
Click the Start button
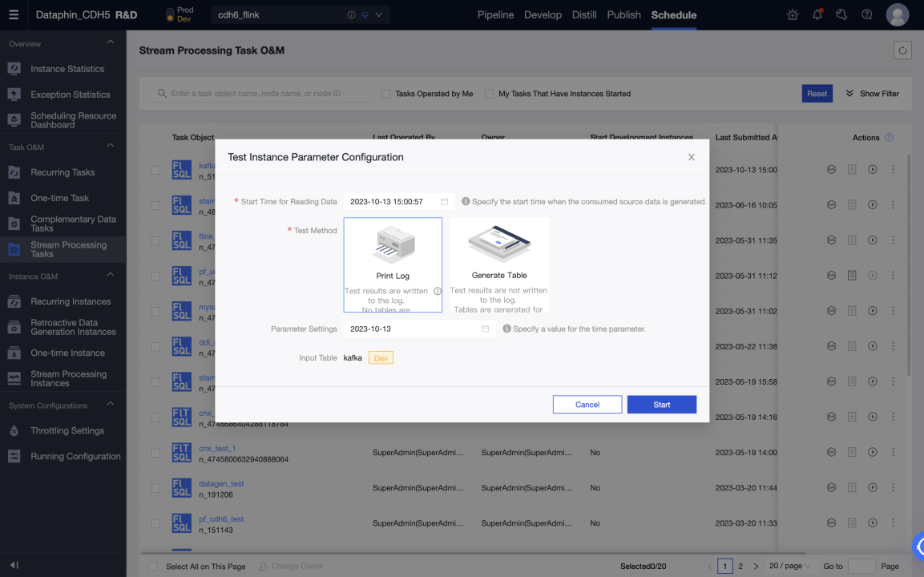(661, 405)
